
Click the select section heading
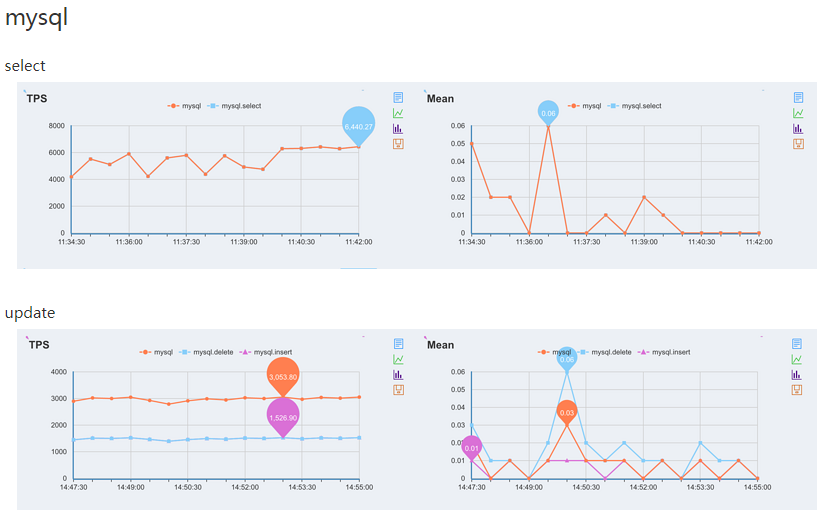(25, 66)
